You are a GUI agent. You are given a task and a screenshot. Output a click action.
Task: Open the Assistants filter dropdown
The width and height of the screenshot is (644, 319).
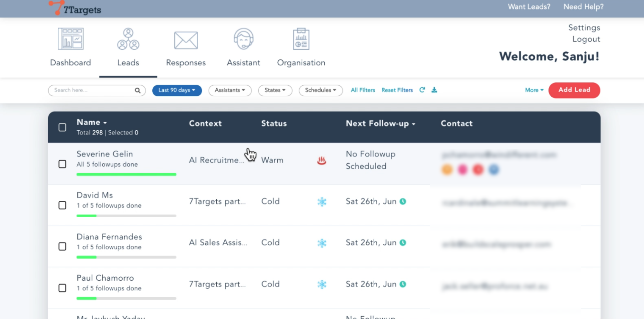[x=230, y=90]
